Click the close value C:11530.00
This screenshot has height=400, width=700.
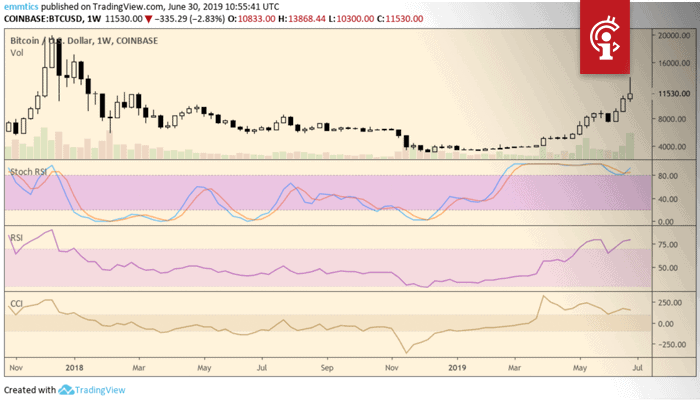click(x=400, y=19)
